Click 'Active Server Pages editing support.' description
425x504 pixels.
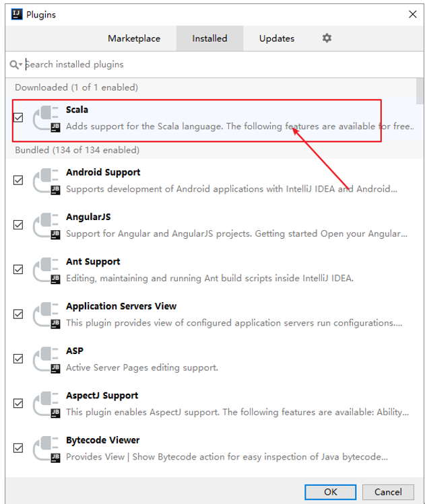click(142, 367)
